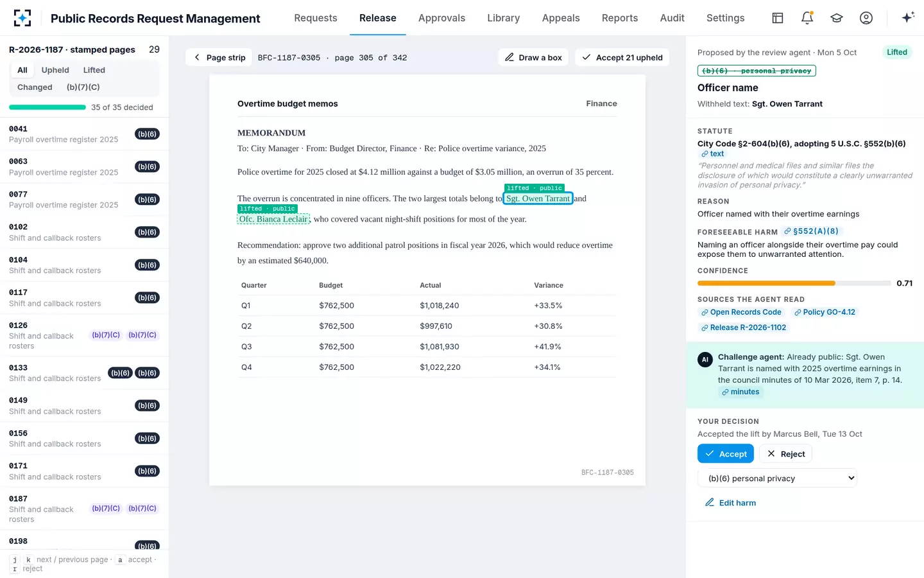Screen dimensions: 924x578
Task: Select page 0187 in the list
Action: [84, 509]
